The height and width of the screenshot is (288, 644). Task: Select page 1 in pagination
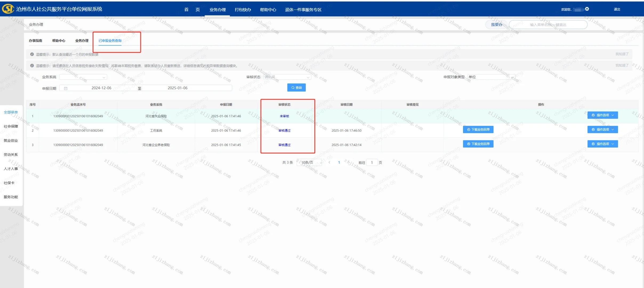point(339,162)
